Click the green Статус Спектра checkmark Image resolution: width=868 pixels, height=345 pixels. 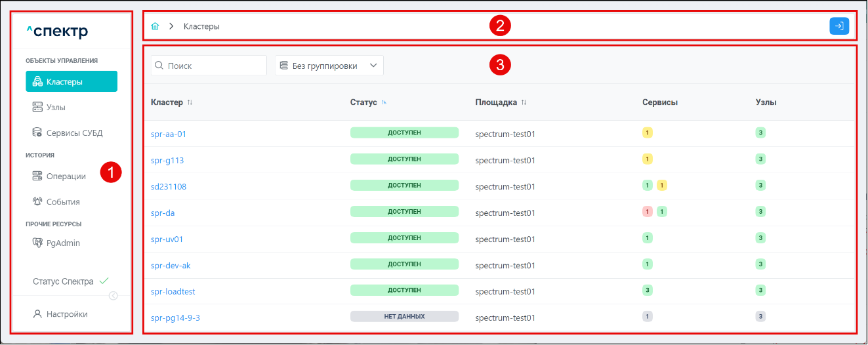point(104,281)
